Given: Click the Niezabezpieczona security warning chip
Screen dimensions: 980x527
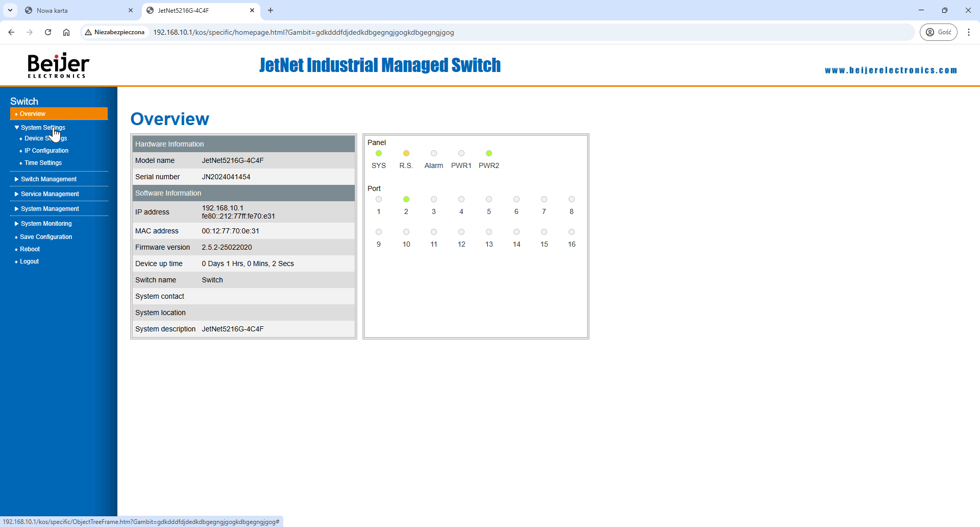Looking at the screenshot, I should 115,32.
